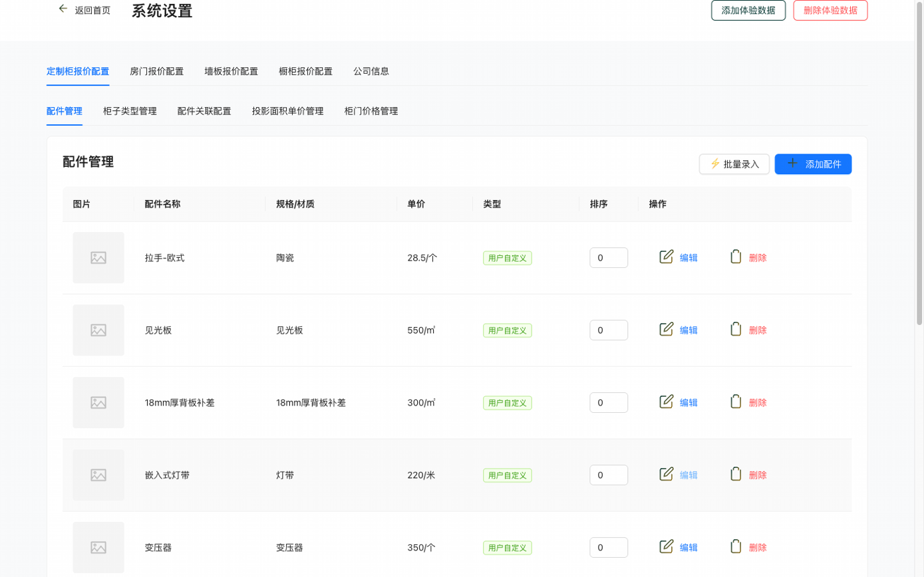924x577 pixels.
Task: Open image placeholder for 18mm厚背板补差
Action: [x=98, y=402]
